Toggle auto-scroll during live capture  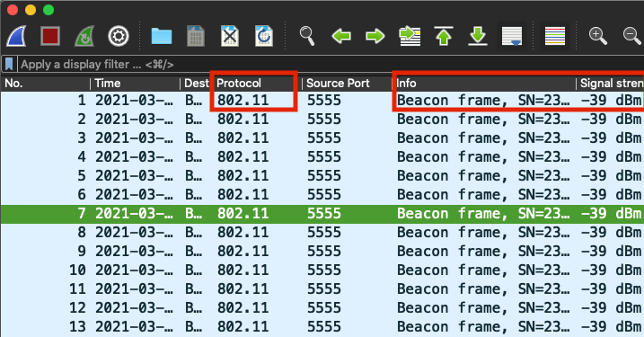click(x=512, y=36)
